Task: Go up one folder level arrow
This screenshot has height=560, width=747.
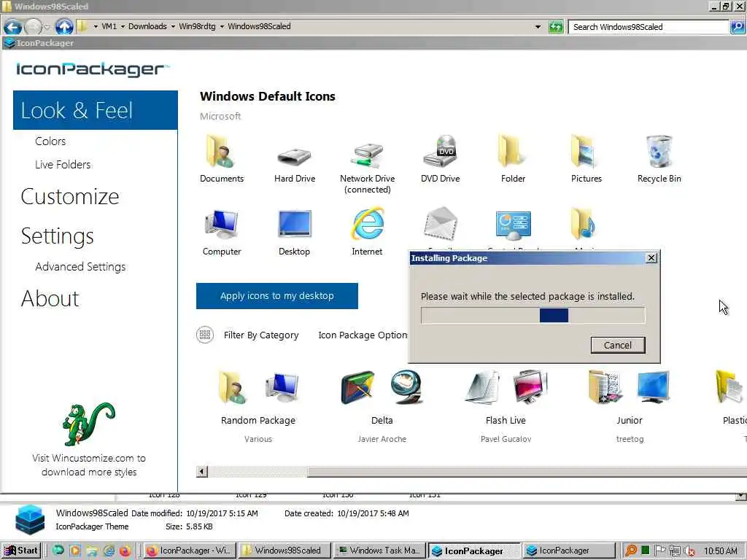Action: (x=64, y=27)
